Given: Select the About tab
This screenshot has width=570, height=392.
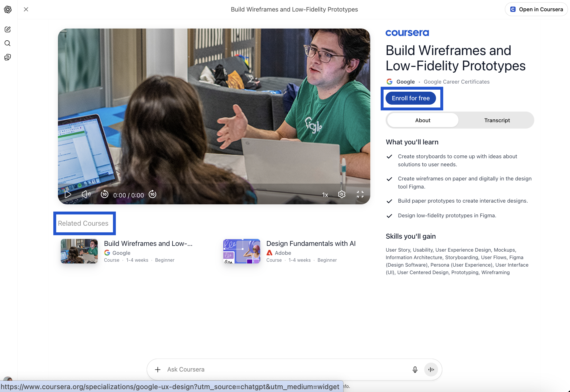Looking at the screenshot, I should (x=422, y=120).
